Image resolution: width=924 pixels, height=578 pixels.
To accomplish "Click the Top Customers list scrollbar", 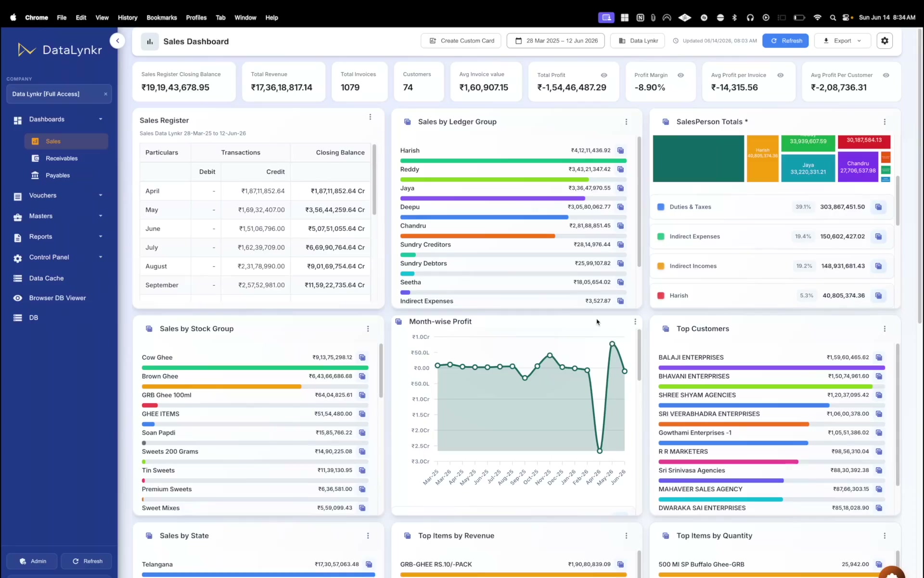I will coord(897,414).
